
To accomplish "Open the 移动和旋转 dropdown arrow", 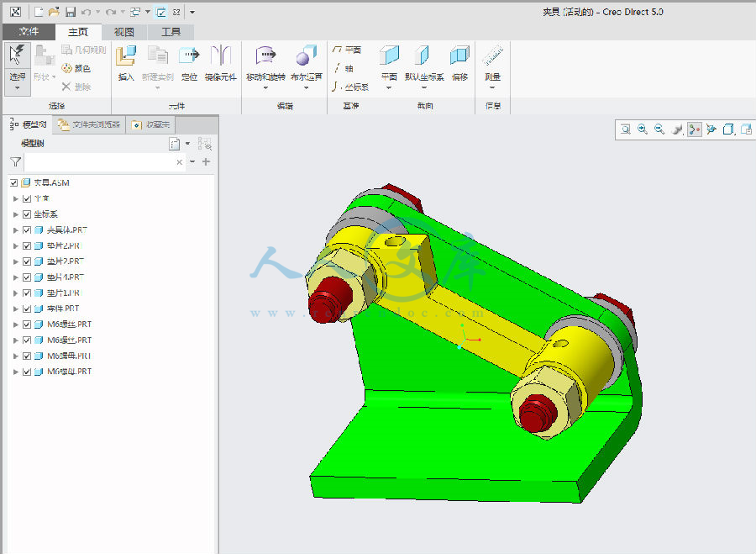I will [x=265, y=87].
